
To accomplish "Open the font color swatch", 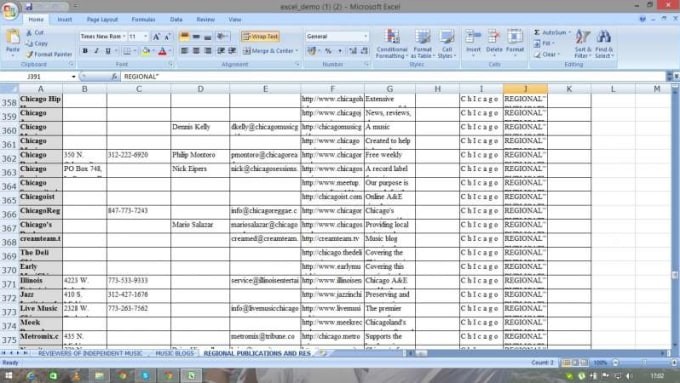I will 163,51.
